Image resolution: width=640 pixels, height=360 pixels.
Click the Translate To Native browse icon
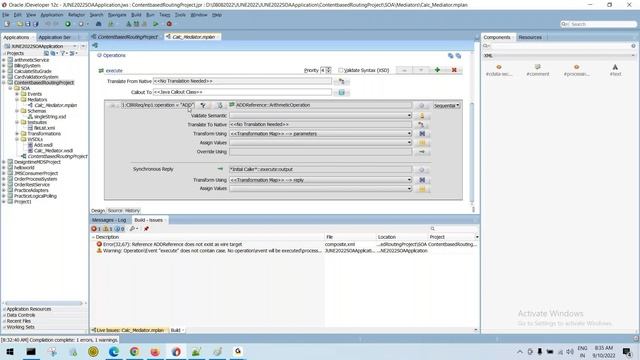[421, 125]
